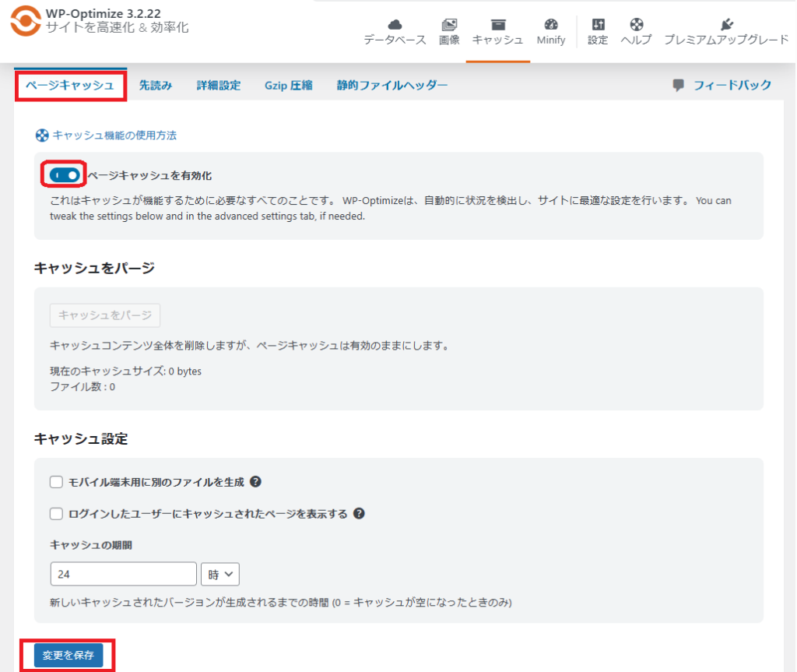Click the 変更を保存 button
797x672 pixels.
[68, 655]
